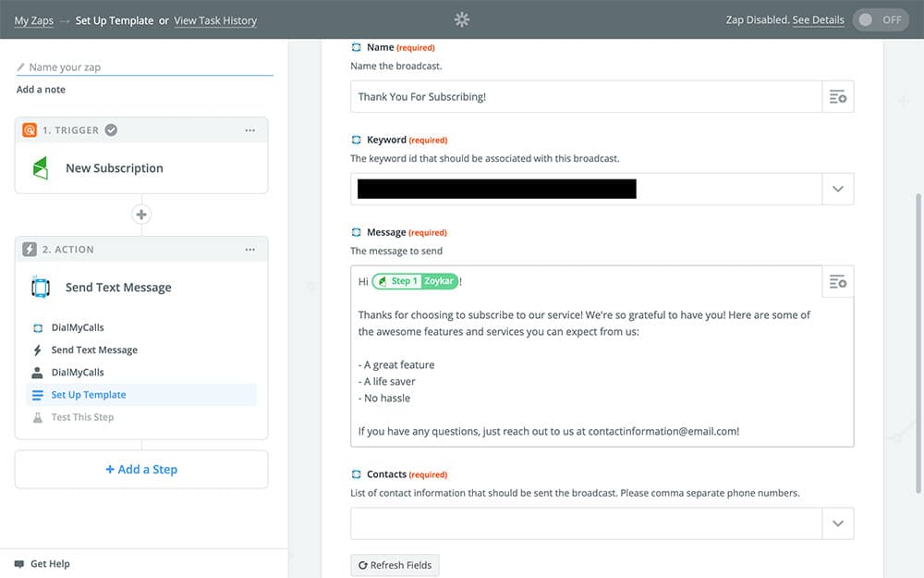
Task: Toggle the Zap ON/OFF switch
Action: [x=880, y=20]
